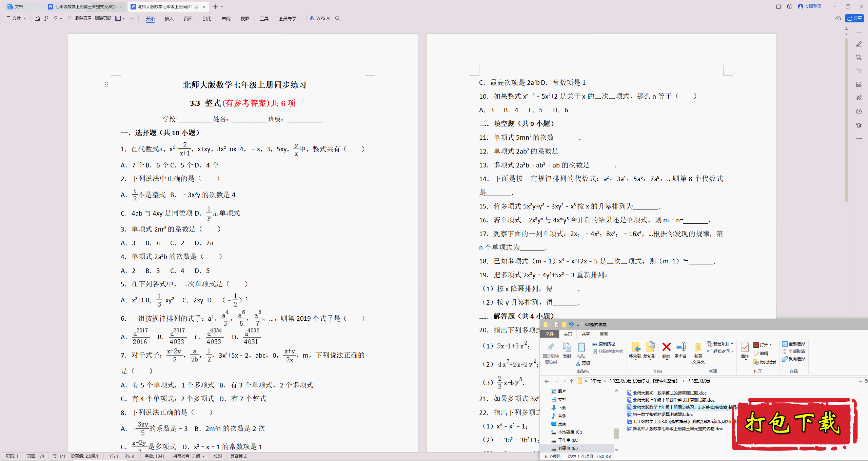Click the Explorer Up one level arrow
Viewport: 868px width, 461px height.
pos(572,381)
